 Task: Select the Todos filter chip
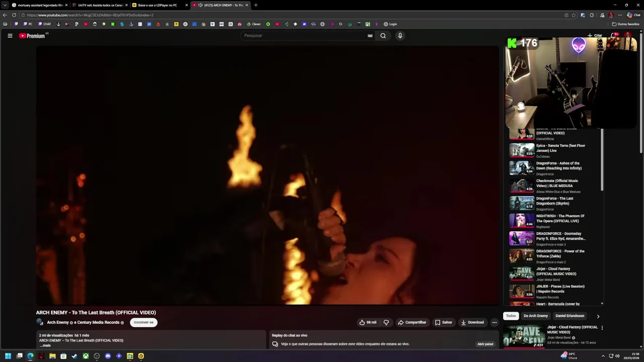point(511,316)
